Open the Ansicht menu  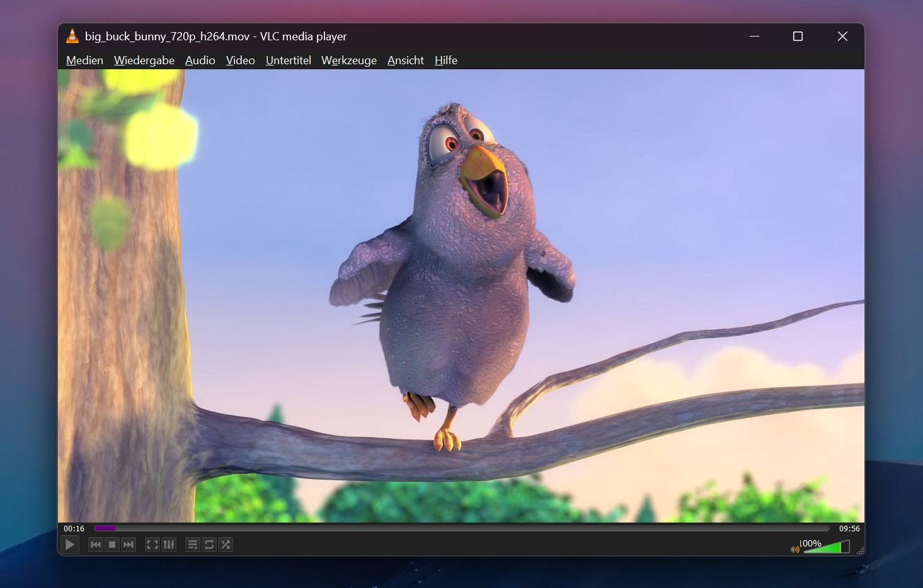[405, 60]
